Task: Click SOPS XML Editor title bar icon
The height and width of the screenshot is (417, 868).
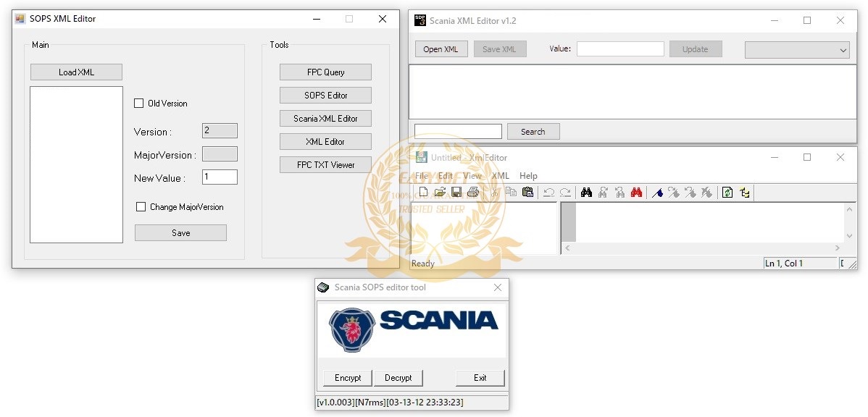Action: (20, 18)
